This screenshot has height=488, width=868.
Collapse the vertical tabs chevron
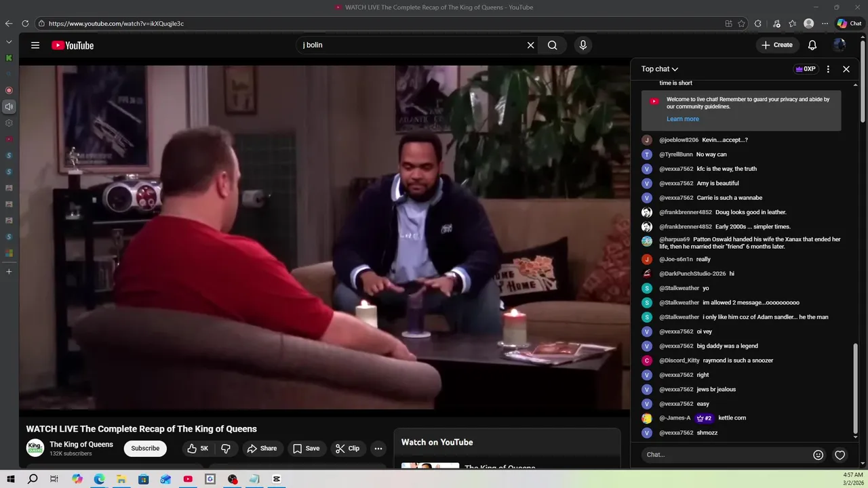coord(9,42)
